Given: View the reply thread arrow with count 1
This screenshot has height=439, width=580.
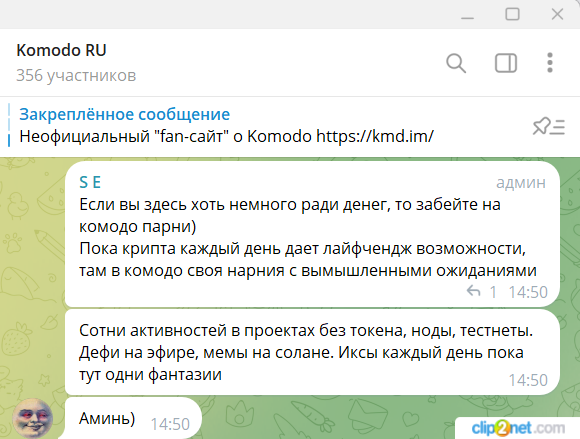Looking at the screenshot, I should point(481,292).
